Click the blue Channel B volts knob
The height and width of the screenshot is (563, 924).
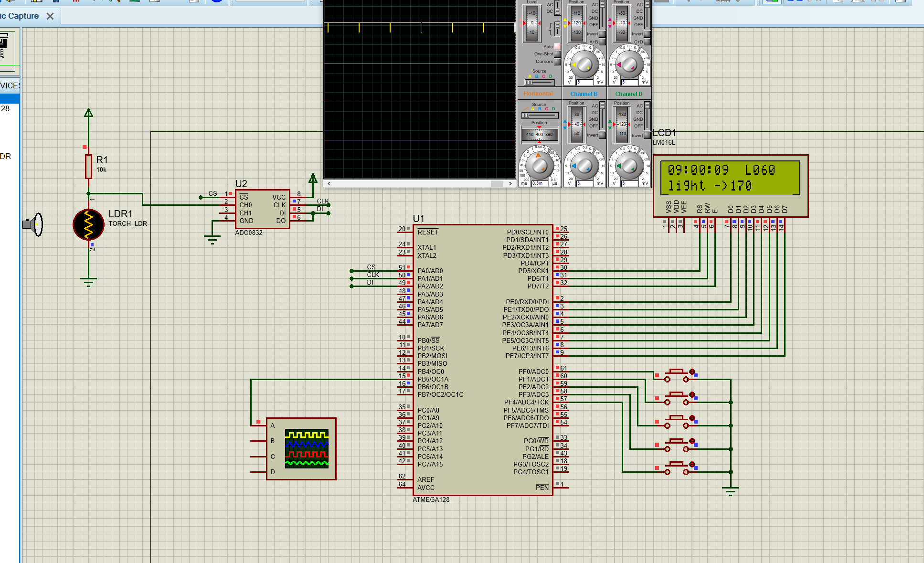(x=584, y=166)
